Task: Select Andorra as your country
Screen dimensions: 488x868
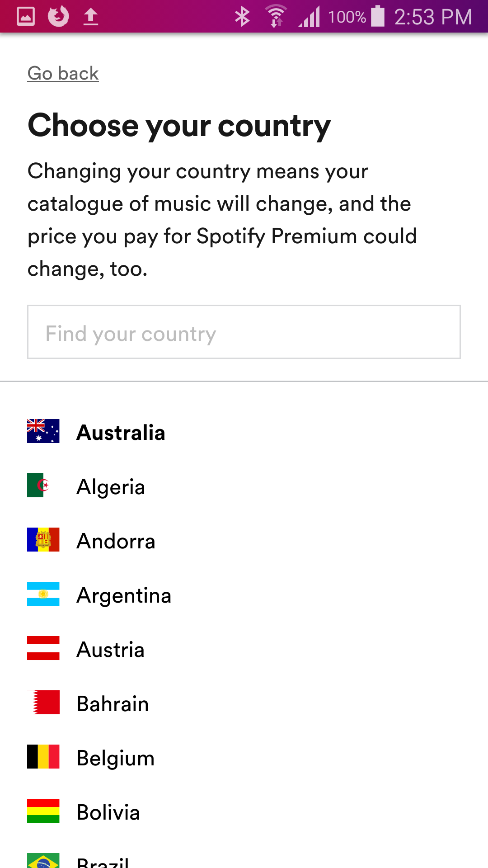Action: click(x=116, y=541)
